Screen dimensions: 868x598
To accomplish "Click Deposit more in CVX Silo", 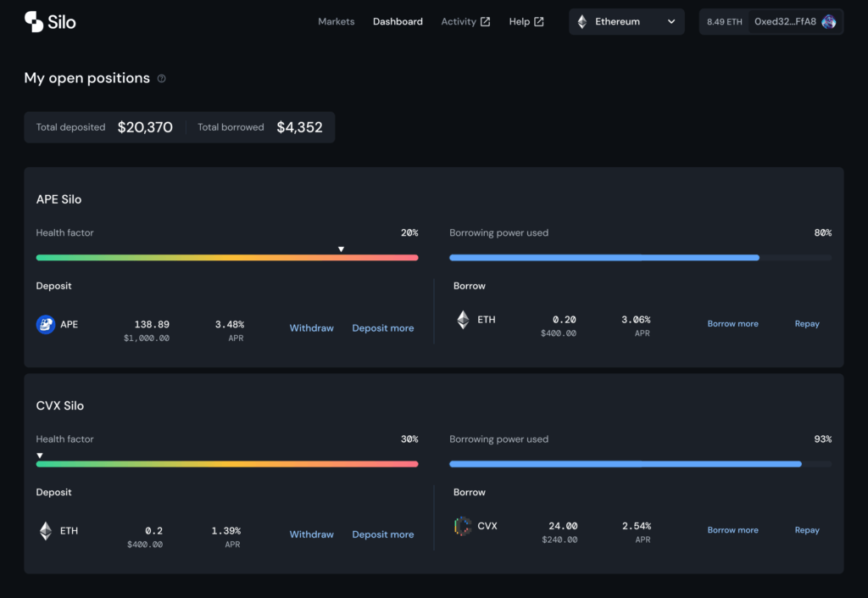I will click(x=383, y=534).
